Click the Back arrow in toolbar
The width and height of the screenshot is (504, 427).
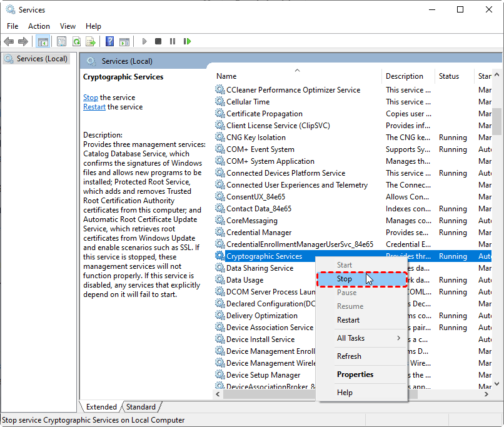click(9, 41)
